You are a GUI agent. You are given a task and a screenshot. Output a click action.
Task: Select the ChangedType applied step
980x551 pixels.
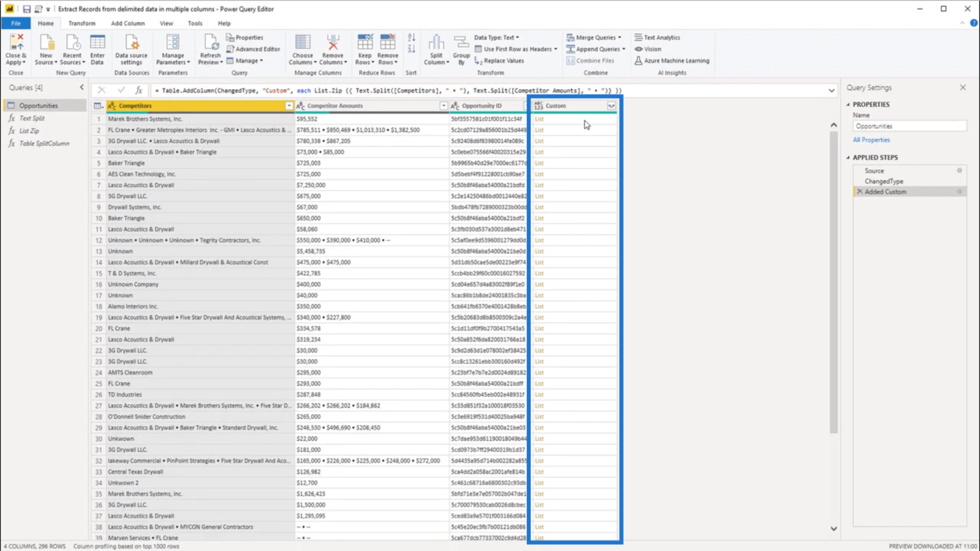(x=883, y=181)
